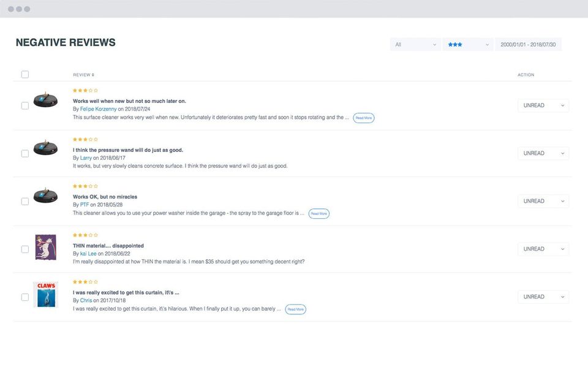Tick the select-all checkbox in table header

[x=25, y=74]
